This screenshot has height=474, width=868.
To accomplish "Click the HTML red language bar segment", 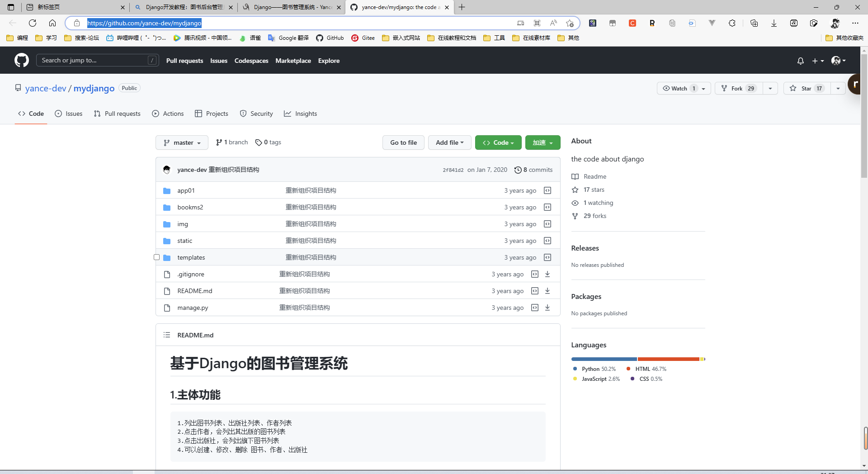I will tap(669, 359).
